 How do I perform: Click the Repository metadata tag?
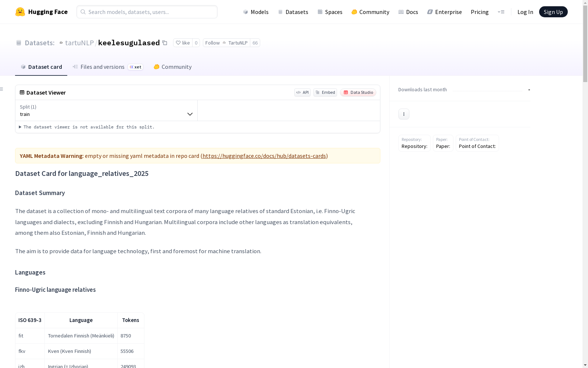(x=415, y=143)
